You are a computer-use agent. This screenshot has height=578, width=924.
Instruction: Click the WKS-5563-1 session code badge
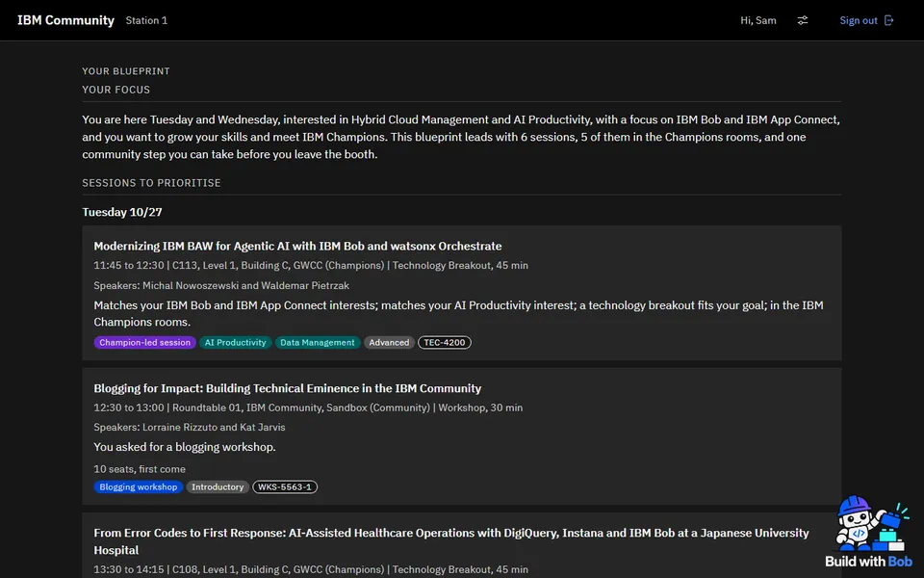pyautogui.click(x=285, y=487)
